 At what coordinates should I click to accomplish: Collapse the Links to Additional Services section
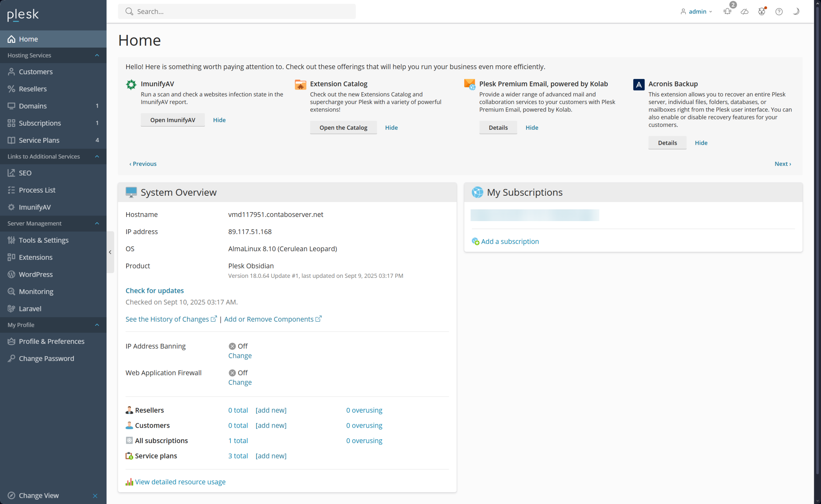[97, 156]
